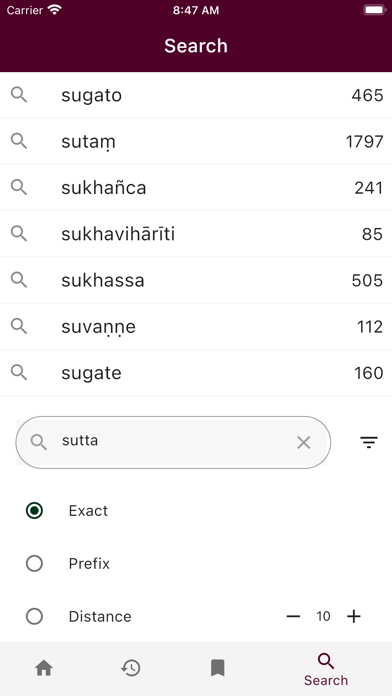Select the sukhassa result row
This screenshot has height=696, width=392.
click(x=196, y=280)
